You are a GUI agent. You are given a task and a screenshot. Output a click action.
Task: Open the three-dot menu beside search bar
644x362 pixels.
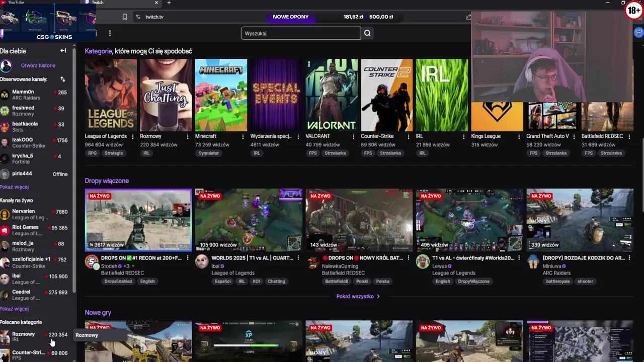(x=110, y=33)
